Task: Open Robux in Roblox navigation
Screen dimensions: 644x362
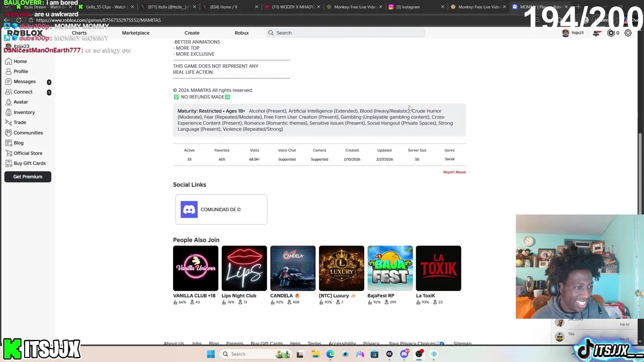Action: pyautogui.click(x=242, y=33)
